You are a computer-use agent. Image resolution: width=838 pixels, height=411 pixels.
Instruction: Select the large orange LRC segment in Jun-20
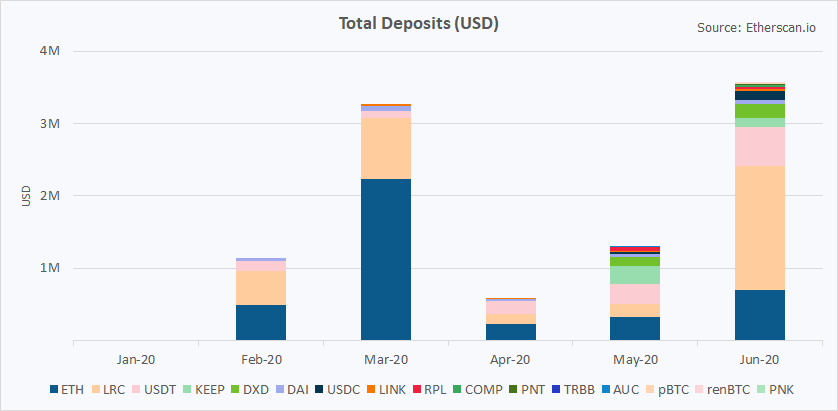click(759, 228)
